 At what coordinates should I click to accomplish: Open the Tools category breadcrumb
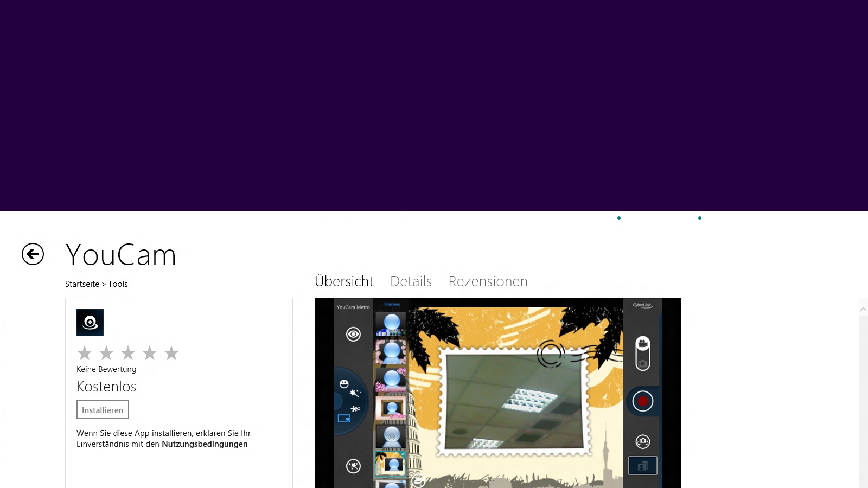click(118, 284)
